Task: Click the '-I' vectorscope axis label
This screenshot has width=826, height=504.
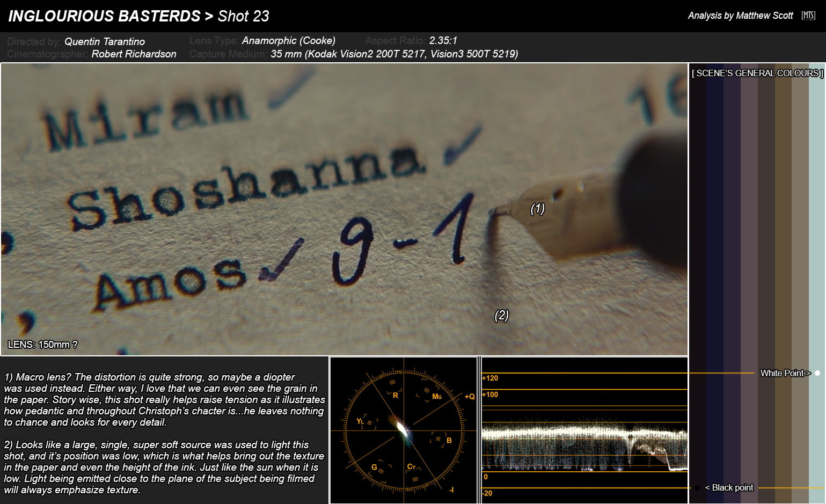Action: click(451, 490)
